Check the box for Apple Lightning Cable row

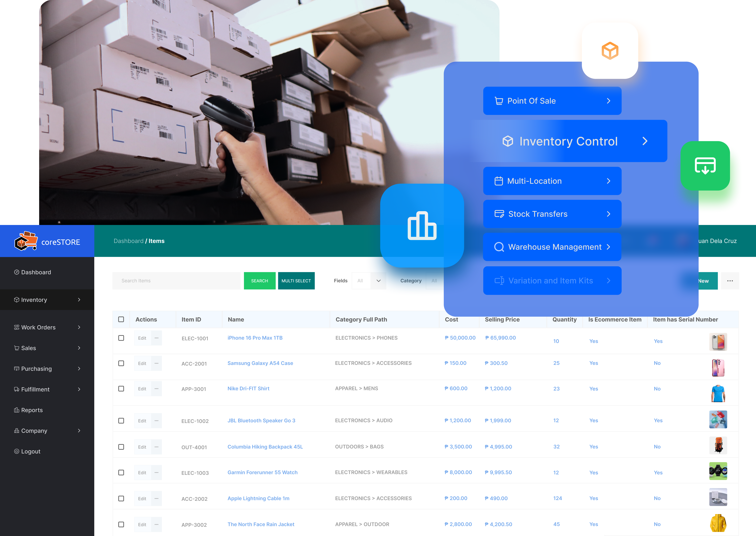[121, 498]
